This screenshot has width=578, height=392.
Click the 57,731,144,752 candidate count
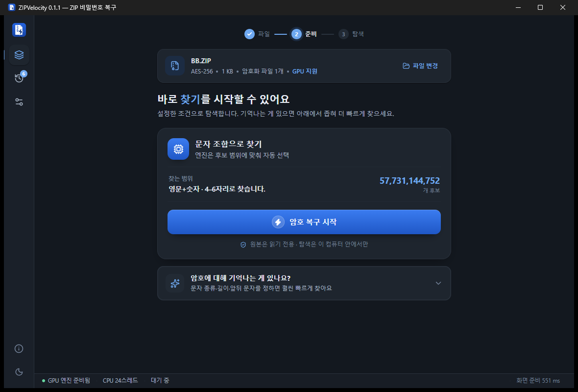tap(409, 181)
